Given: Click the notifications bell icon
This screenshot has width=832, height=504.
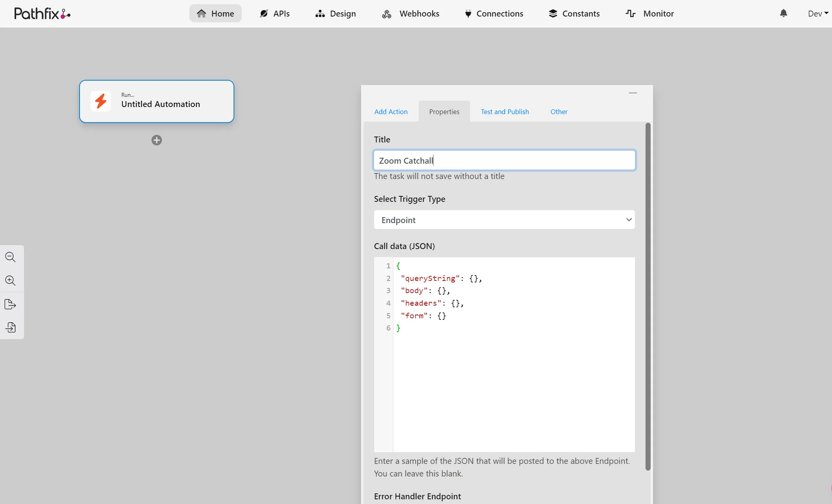Looking at the screenshot, I should tap(784, 13).
